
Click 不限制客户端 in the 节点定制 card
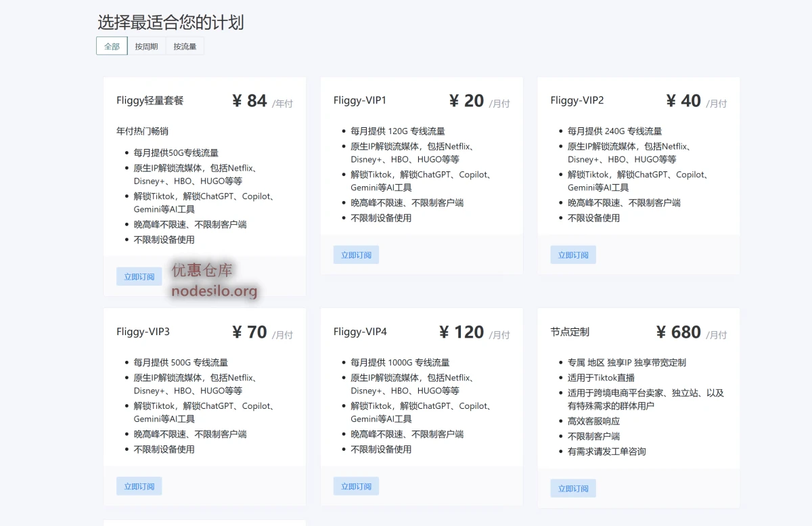point(593,437)
